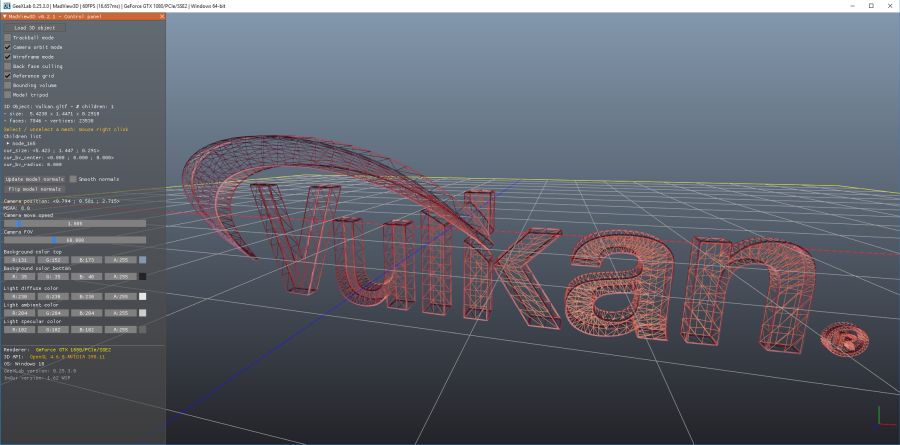Click Light diffuse color B field

point(87,297)
